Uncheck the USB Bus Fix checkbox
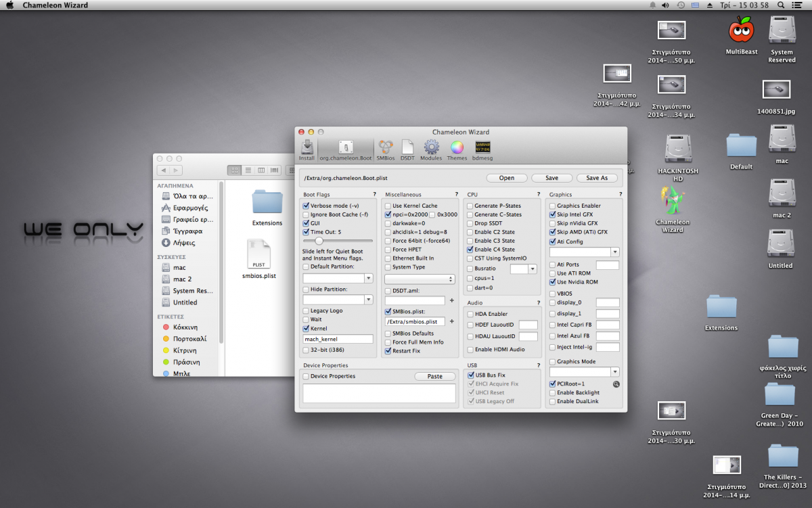This screenshot has width=812, height=508. [470, 375]
